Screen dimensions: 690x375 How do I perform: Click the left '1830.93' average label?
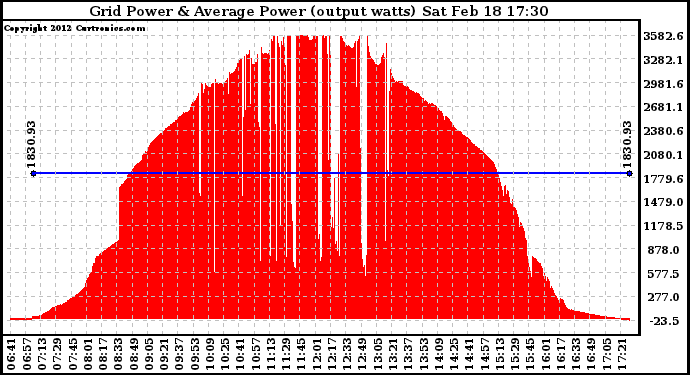[31, 145]
